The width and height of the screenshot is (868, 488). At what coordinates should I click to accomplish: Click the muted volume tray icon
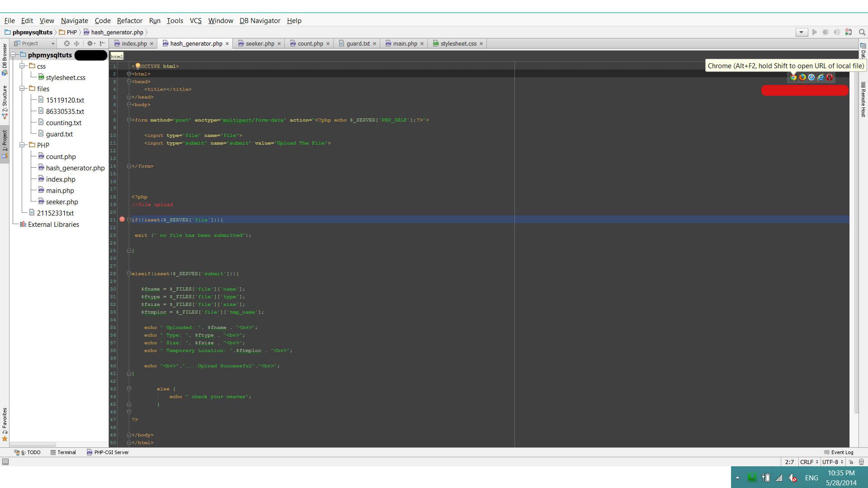click(x=793, y=478)
